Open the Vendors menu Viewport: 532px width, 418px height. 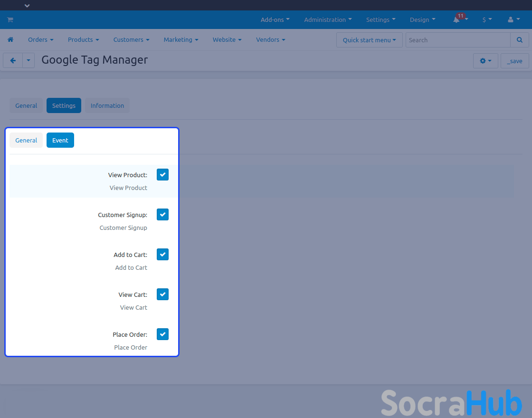pos(270,40)
